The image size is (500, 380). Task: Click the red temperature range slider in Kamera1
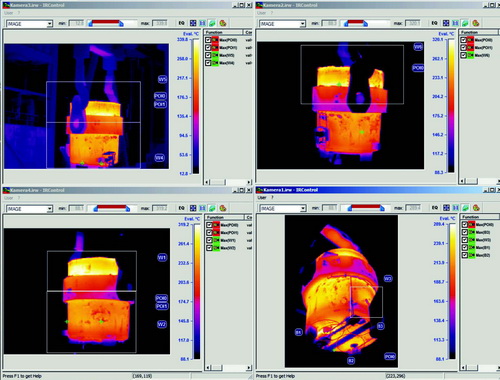pos(366,207)
